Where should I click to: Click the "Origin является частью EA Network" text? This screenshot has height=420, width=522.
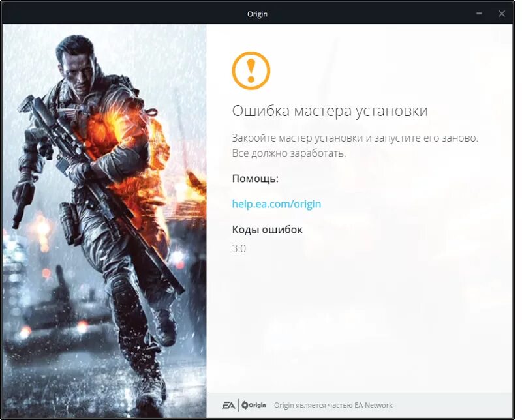click(333, 406)
